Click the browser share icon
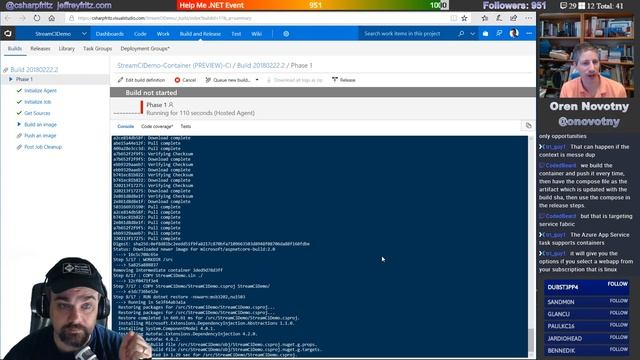This screenshot has width=640, height=360. pyautogui.click(x=513, y=18)
